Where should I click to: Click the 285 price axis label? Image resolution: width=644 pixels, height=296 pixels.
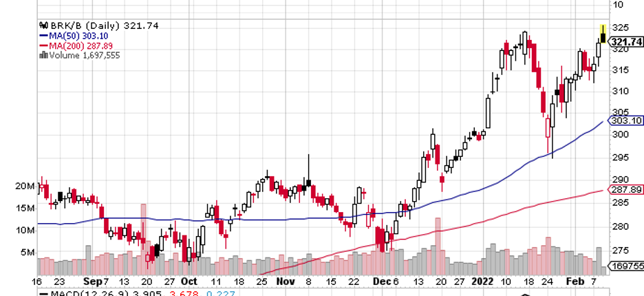(621, 202)
